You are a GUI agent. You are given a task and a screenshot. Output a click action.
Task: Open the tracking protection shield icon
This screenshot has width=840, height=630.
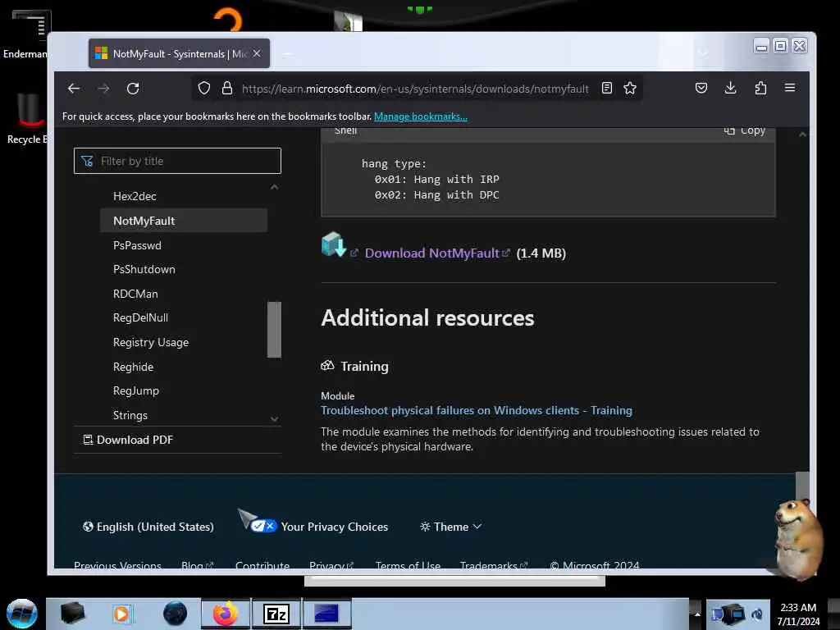(x=204, y=89)
